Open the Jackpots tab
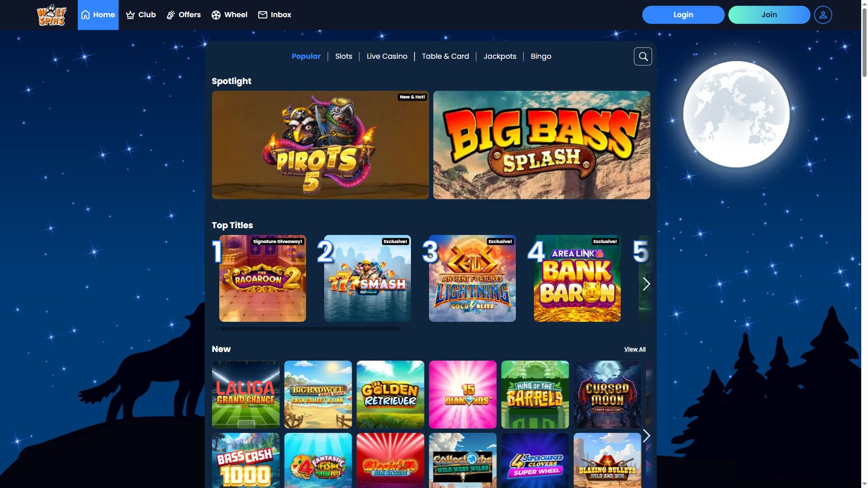Viewport: 868px width, 488px height. tap(500, 56)
